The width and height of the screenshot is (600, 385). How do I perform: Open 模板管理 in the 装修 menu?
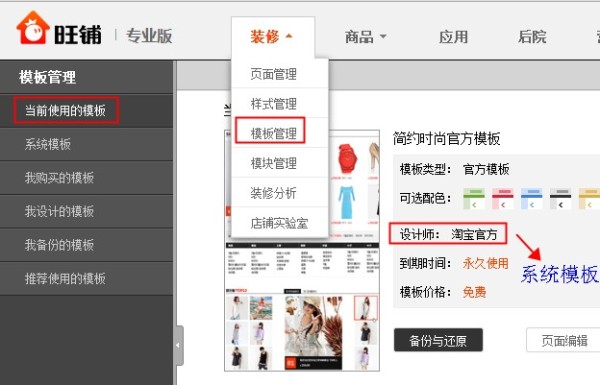coord(273,133)
